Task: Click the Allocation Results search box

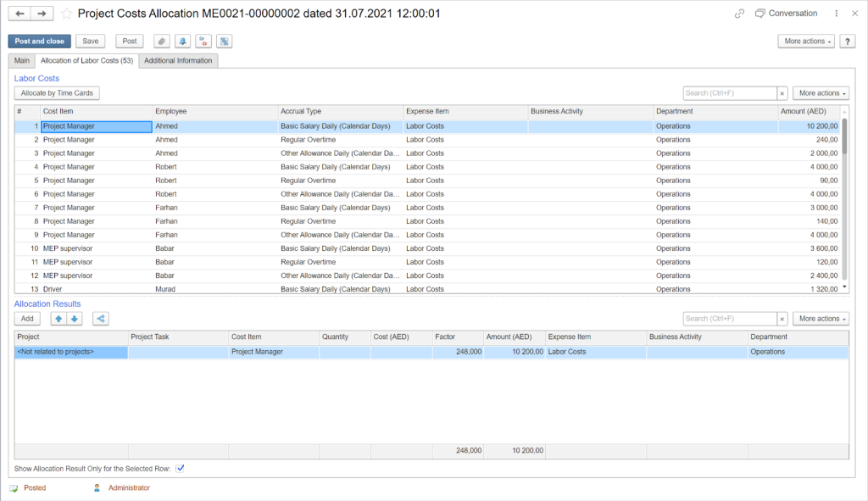Action: click(730, 318)
